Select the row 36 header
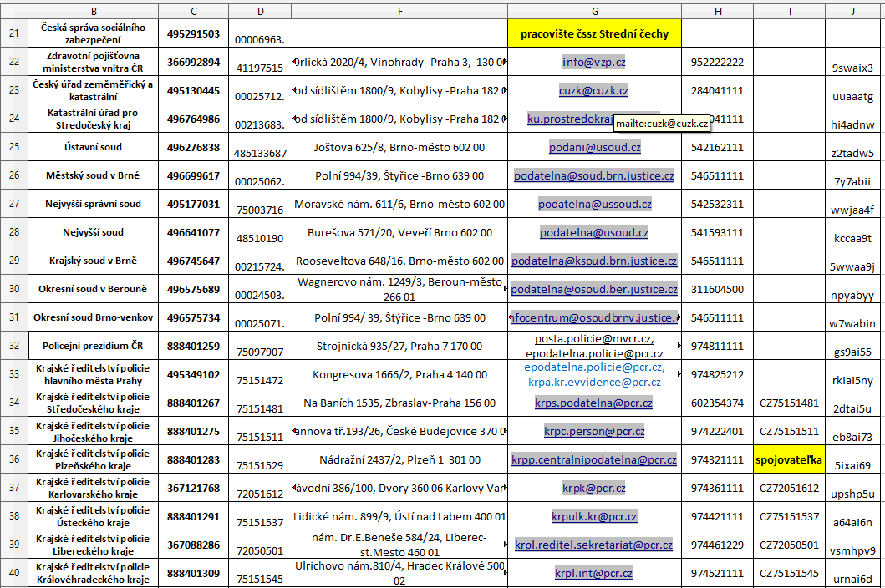 (13, 459)
